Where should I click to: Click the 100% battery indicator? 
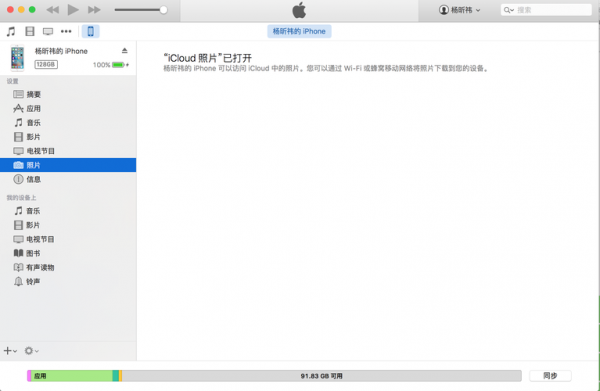click(x=111, y=65)
